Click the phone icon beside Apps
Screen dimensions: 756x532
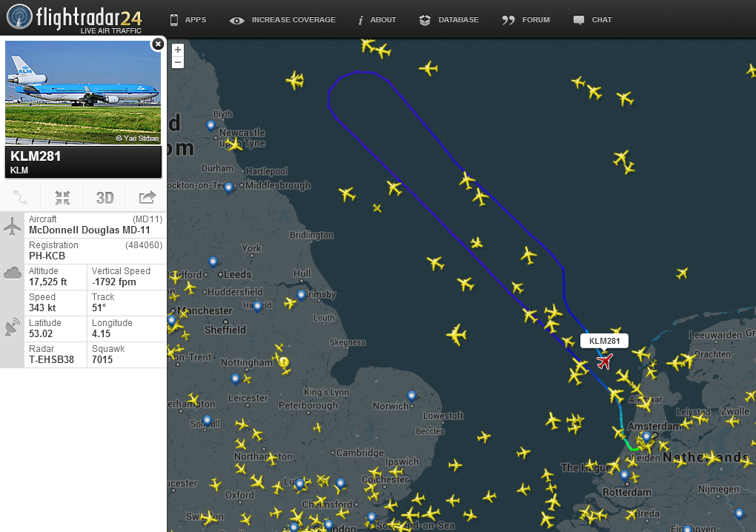[174, 20]
